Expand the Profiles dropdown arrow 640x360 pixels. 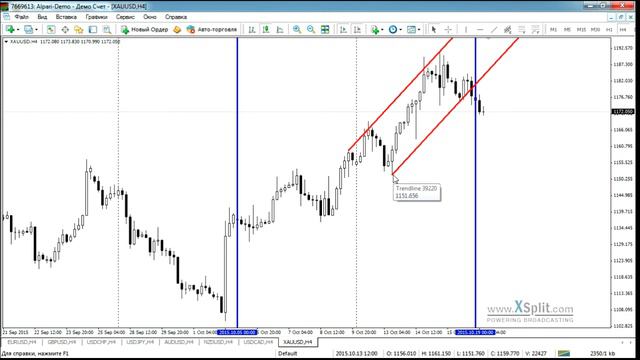click(x=36, y=29)
